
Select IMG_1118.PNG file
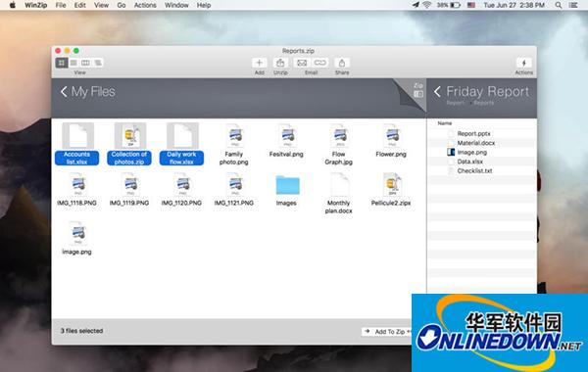pyautogui.click(x=76, y=189)
